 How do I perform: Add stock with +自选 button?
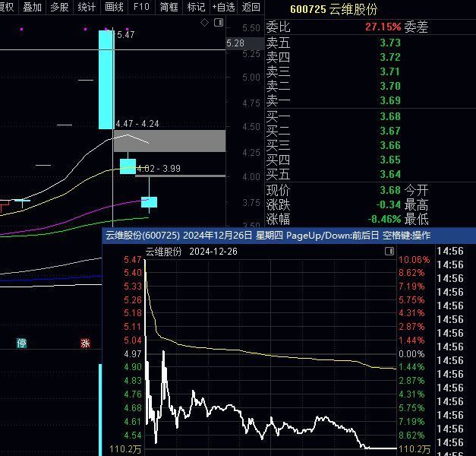click(x=223, y=7)
